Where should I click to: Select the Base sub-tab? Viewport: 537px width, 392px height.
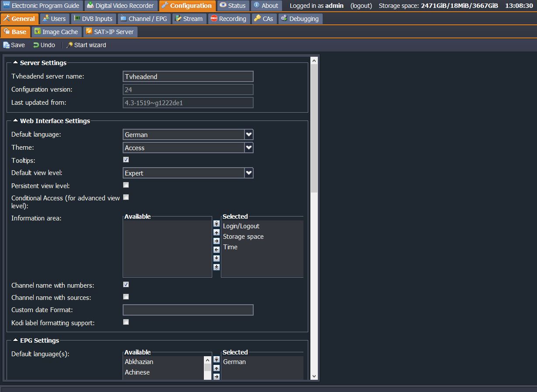click(15, 32)
